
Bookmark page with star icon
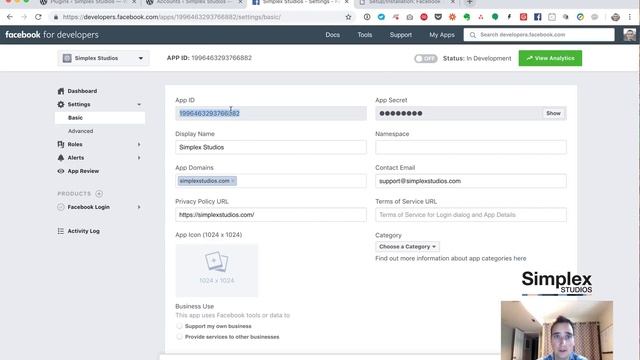click(x=348, y=17)
